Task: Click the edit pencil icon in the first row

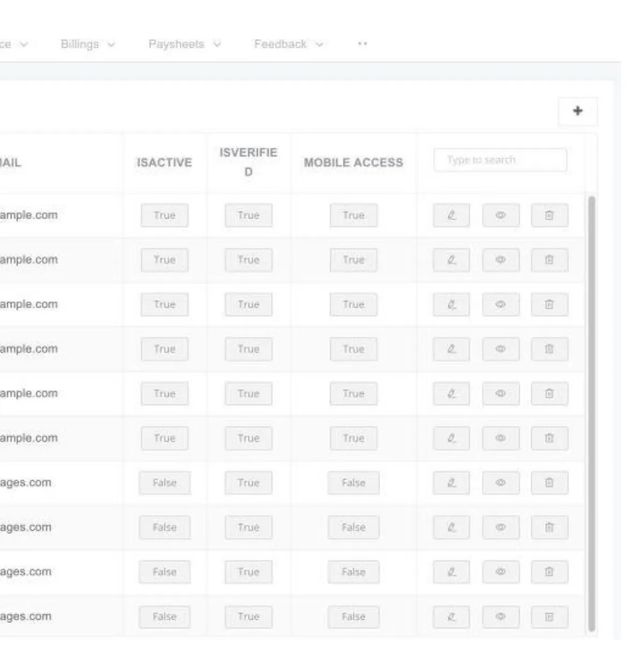Action: (451, 215)
